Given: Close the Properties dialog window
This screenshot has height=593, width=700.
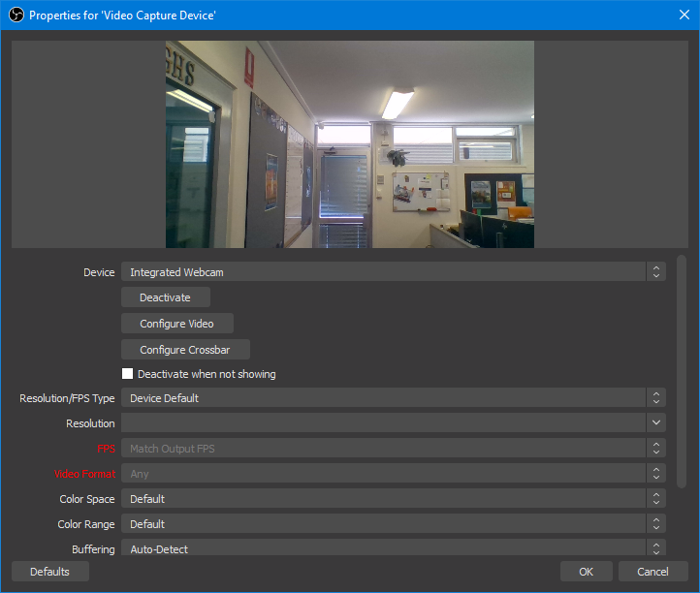Looking at the screenshot, I should pos(684,15).
